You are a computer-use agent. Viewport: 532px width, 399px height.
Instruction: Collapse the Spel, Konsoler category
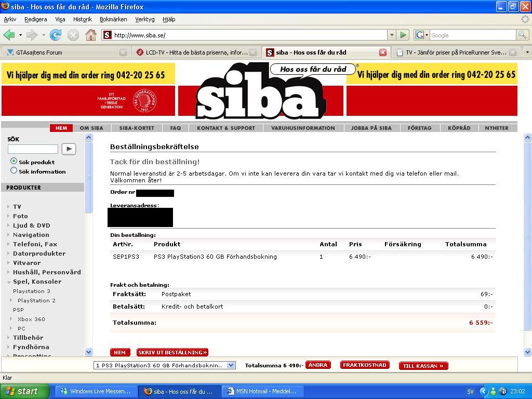(x=8, y=282)
